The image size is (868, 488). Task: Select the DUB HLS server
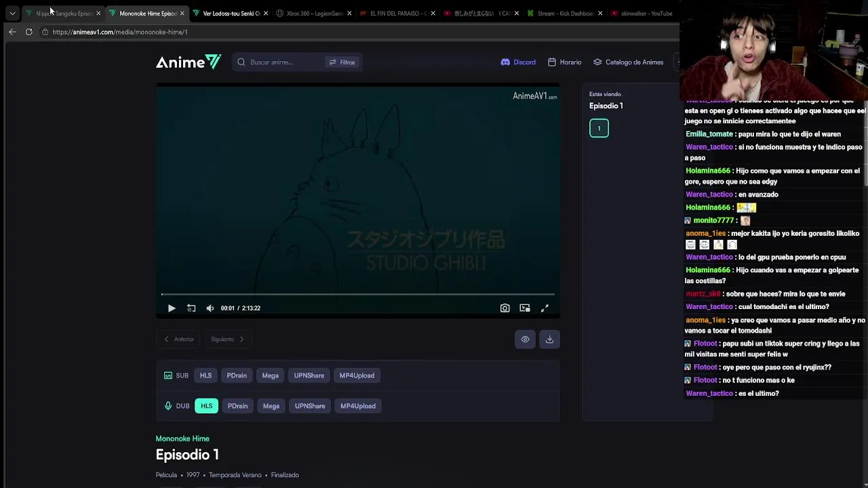point(207,406)
